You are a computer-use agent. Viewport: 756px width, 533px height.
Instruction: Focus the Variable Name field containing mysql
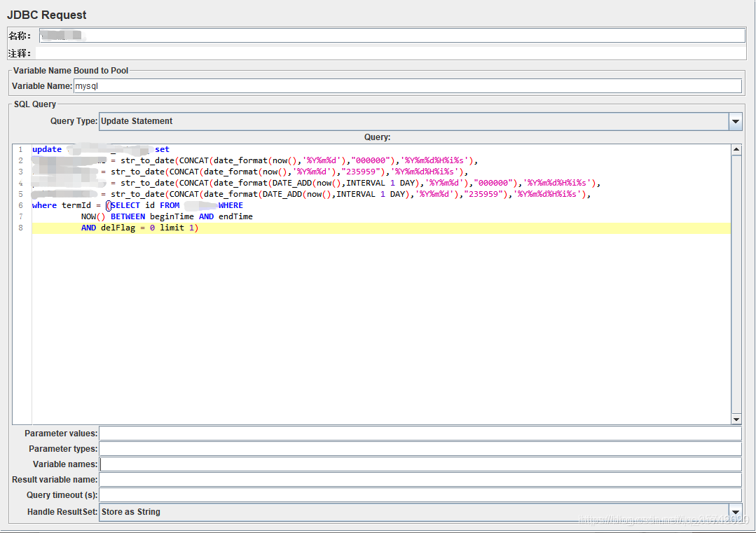[x=407, y=85]
